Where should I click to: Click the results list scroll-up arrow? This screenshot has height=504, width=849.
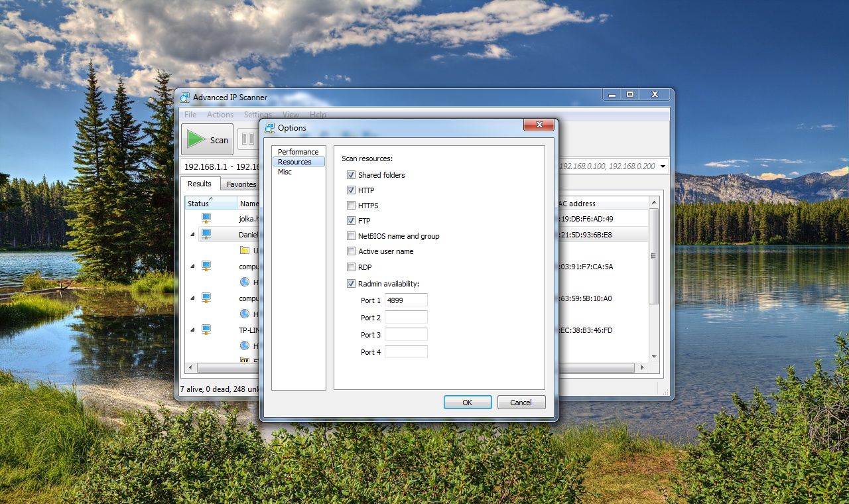coord(654,202)
